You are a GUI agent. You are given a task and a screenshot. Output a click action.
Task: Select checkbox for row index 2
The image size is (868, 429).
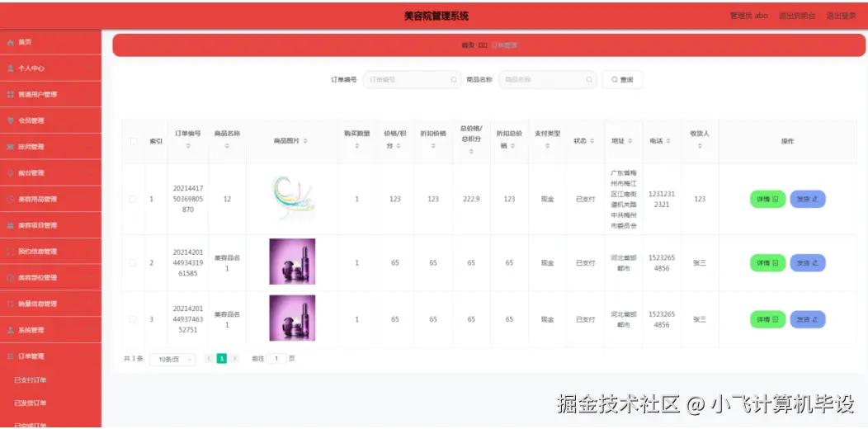[132, 263]
